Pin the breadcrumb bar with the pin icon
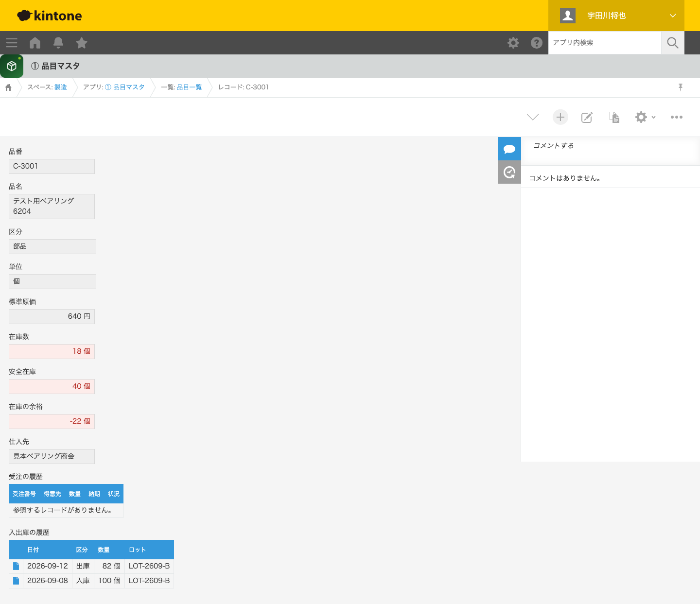The image size is (700, 604). [681, 87]
